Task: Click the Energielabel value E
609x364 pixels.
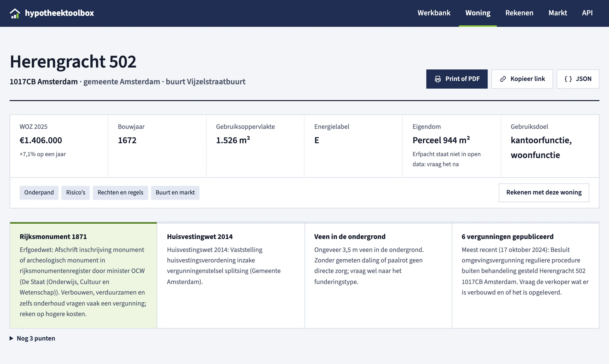Action: [317, 140]
